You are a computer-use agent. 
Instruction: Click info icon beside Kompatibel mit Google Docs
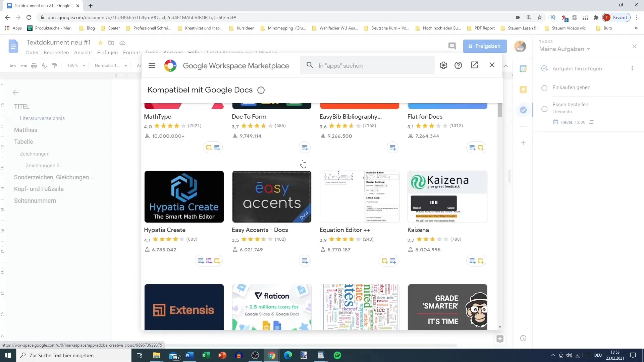[261, 90]
